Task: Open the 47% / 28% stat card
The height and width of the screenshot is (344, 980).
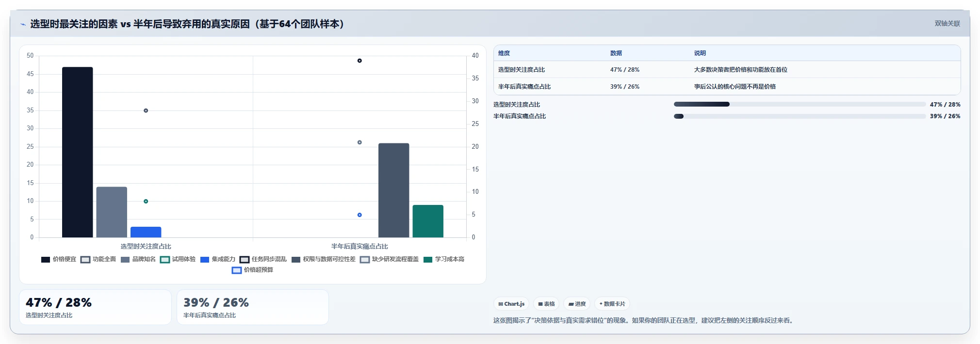Action: point(95,307)
